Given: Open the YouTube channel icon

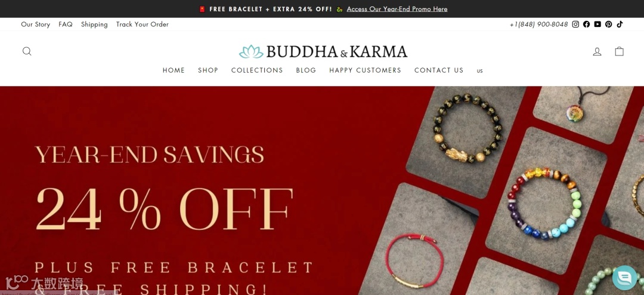Looking at the screenshot, I should tap(597, 24).
